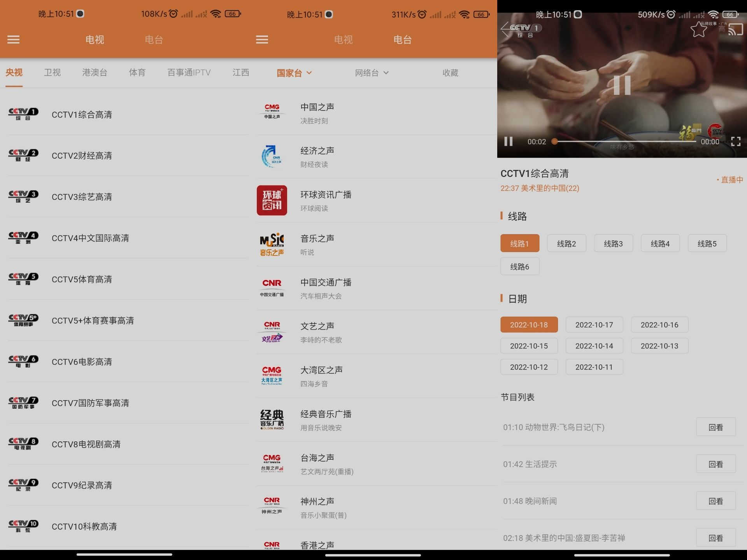Image resolution: width=747 pixels, height=560 pixels.
Task: Choose 线路2 stream source
Action: [566, 243]
